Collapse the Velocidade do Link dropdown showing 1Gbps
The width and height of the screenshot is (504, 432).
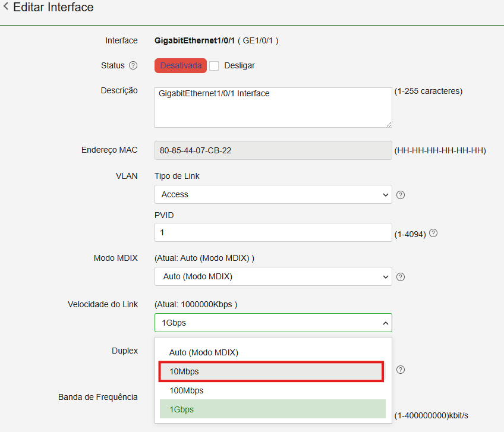tap(273, 323)
